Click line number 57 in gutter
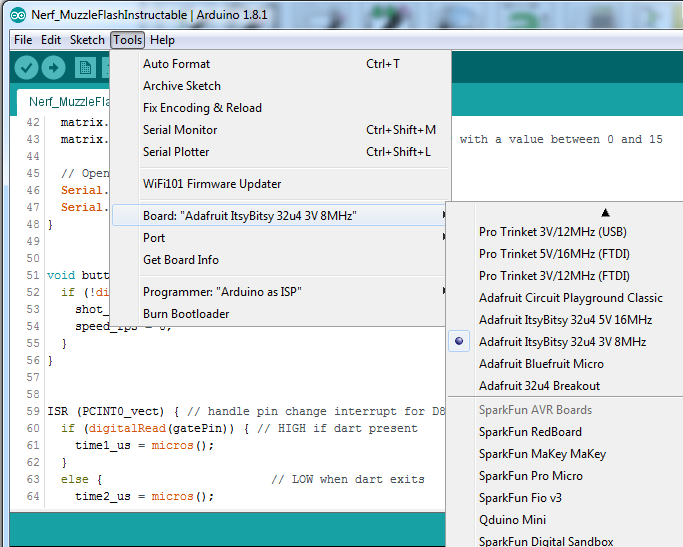The width and height of the screenshot is (683, 547). tap(33, 377)
